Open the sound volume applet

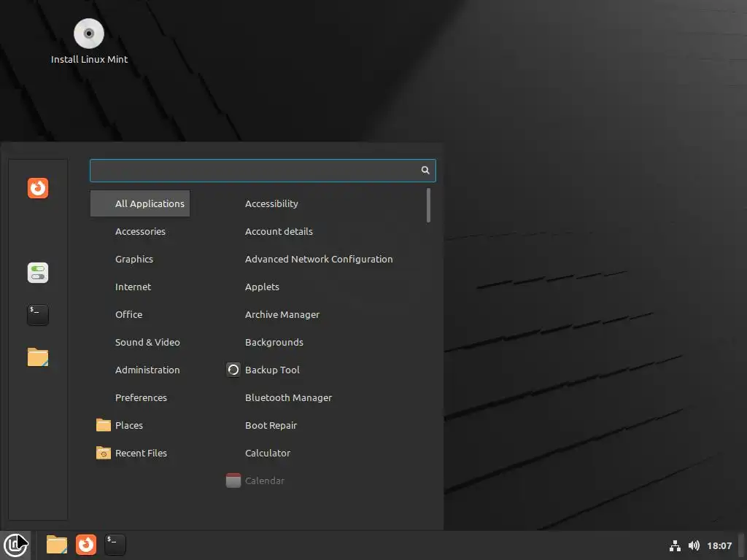(x=694, y=545)
